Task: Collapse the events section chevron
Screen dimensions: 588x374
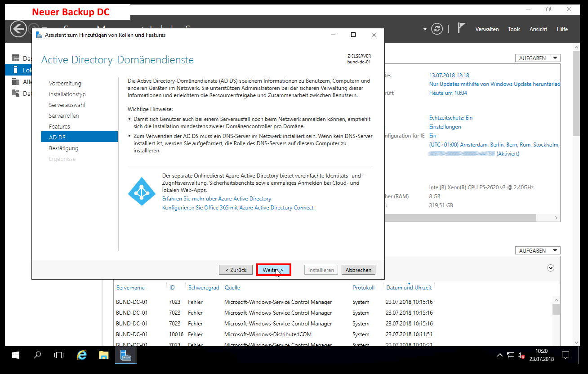Action: coord(551,268)
